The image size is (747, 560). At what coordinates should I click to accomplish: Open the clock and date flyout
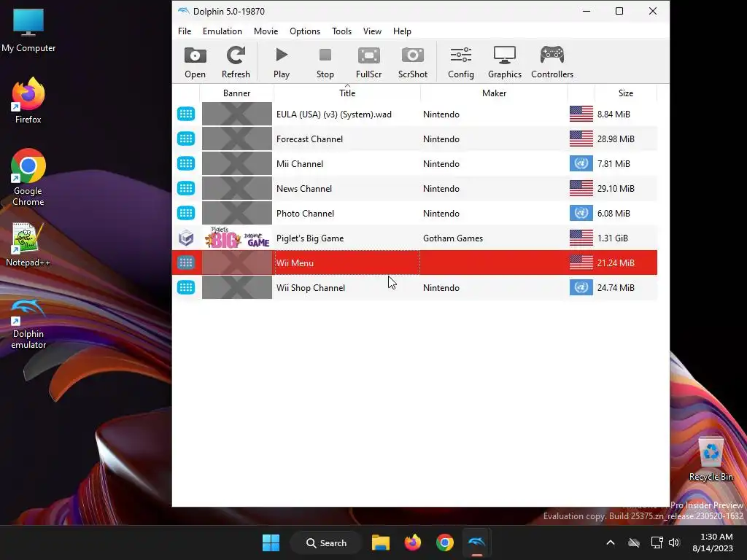[713, 542]
